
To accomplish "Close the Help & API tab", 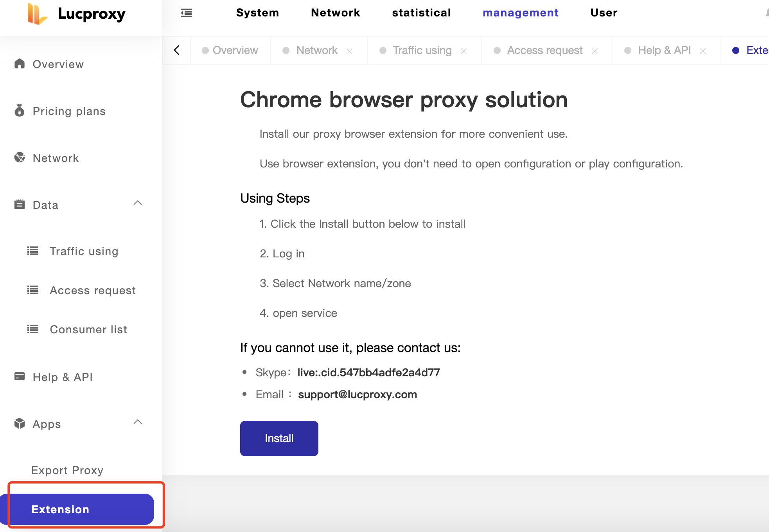I will pos(703,51).
